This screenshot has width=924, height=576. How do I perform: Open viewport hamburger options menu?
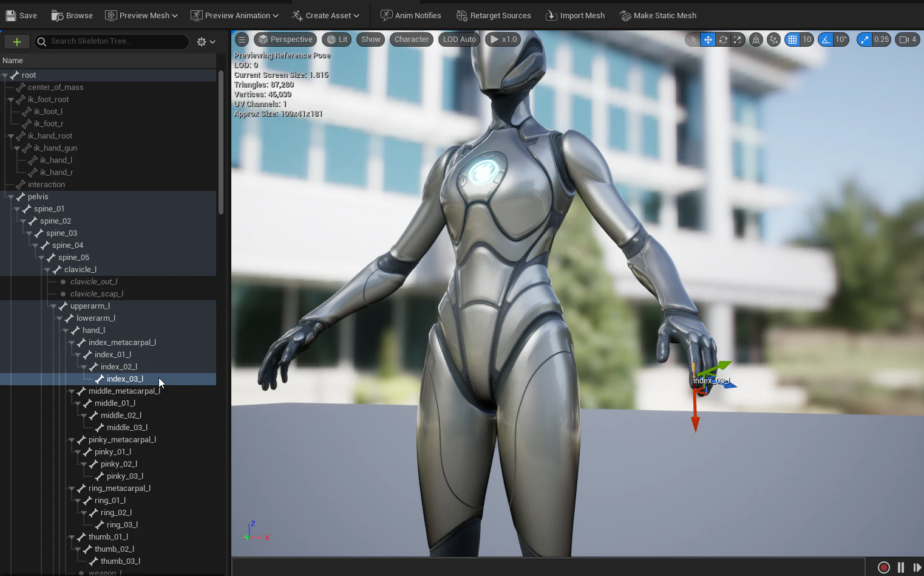(x=242, y=39)
